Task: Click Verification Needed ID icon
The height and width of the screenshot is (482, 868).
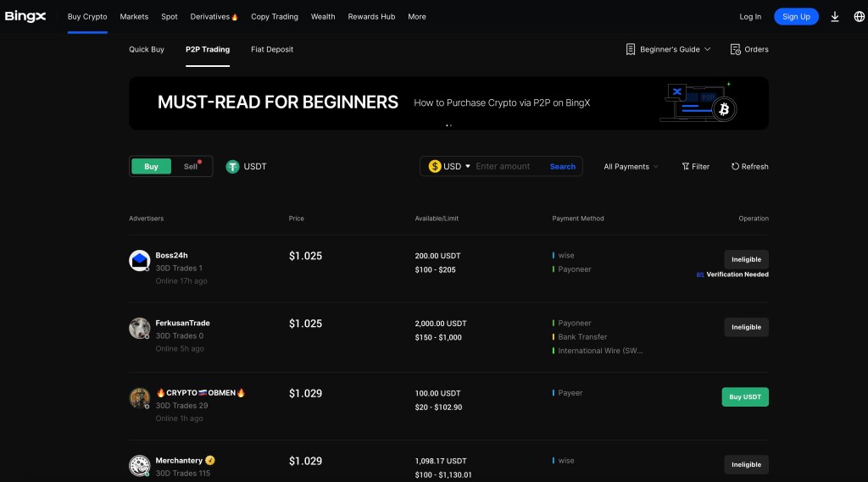Action: [700, 274]
